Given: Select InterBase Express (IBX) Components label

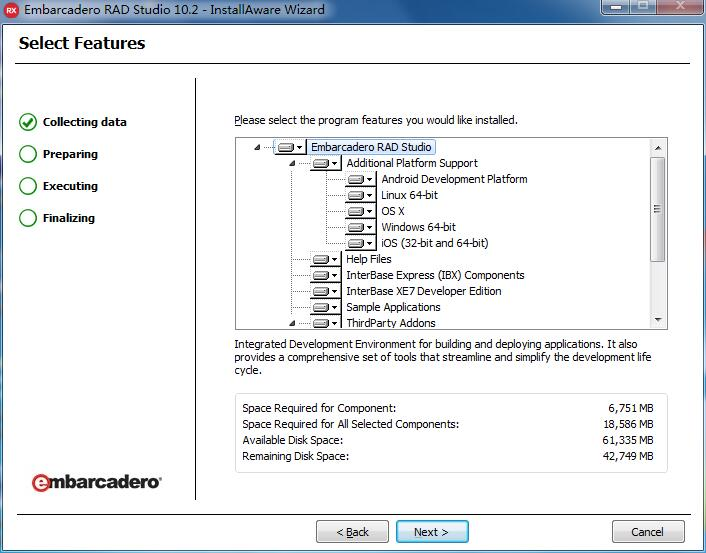Looking at the screenshot, I should pos(435,275).
